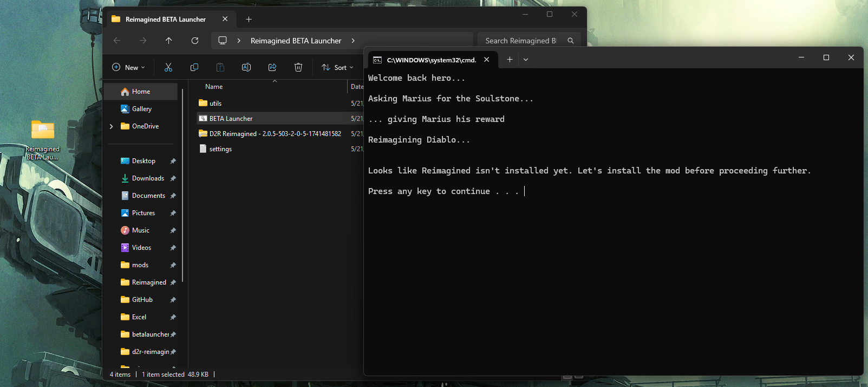Click the chevron before Reimagined BETA Launcher path
The height and width of the screenshot is (387, 868).
[x=239, y=41]
